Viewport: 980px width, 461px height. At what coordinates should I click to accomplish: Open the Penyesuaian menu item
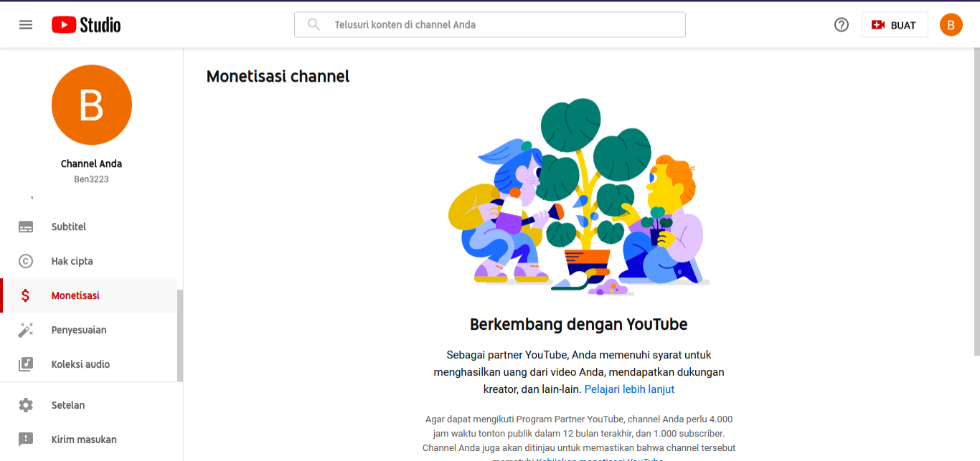pyautogui.click(x=89, y=330)
